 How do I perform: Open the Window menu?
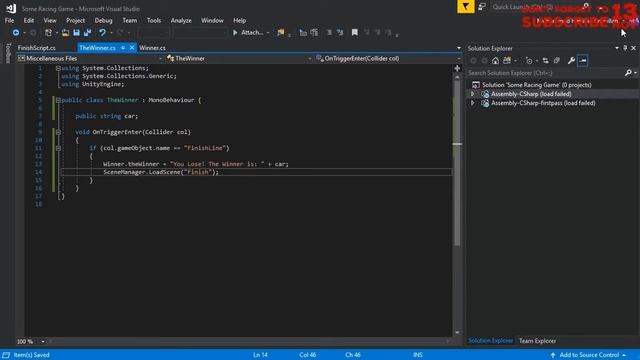tap(212, 20)
